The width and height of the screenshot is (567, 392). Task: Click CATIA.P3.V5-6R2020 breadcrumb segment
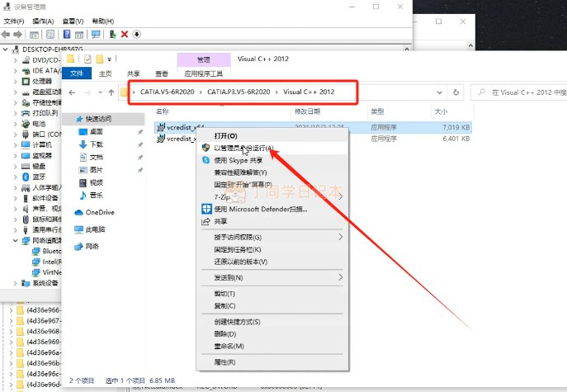pyautogui.click(x=239, y=92)
